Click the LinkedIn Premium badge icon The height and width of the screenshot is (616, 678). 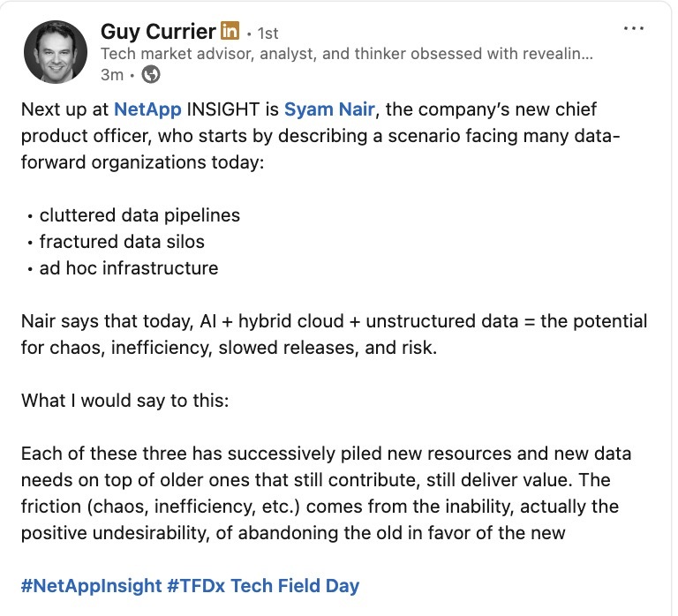230,32
